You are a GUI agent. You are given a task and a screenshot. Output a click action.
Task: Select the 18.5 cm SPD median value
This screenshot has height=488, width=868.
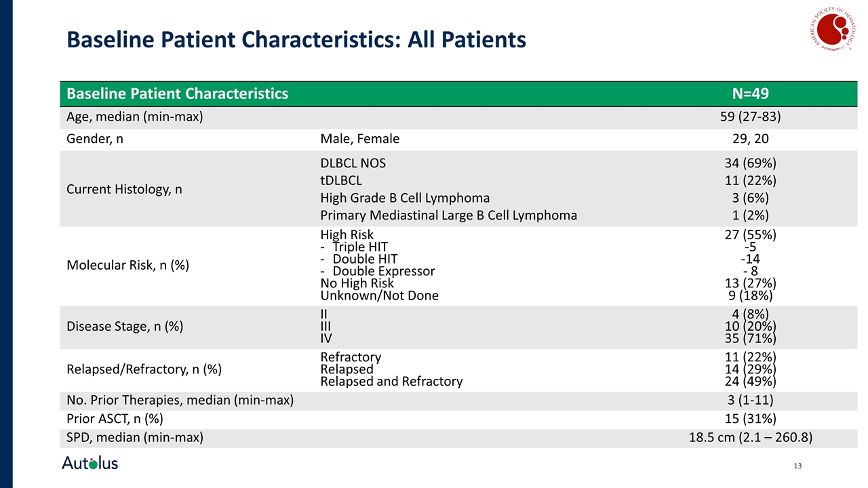750,437
